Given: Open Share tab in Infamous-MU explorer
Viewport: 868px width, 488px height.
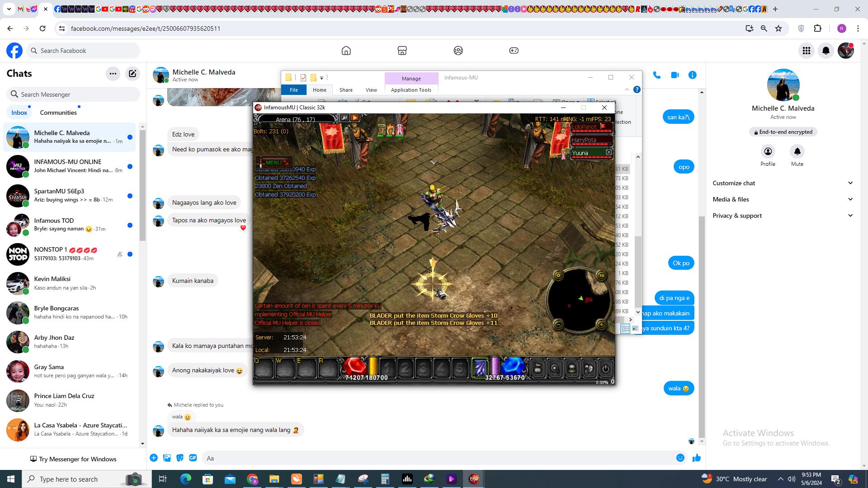Looking at the screenshot, I should point(346,90).
